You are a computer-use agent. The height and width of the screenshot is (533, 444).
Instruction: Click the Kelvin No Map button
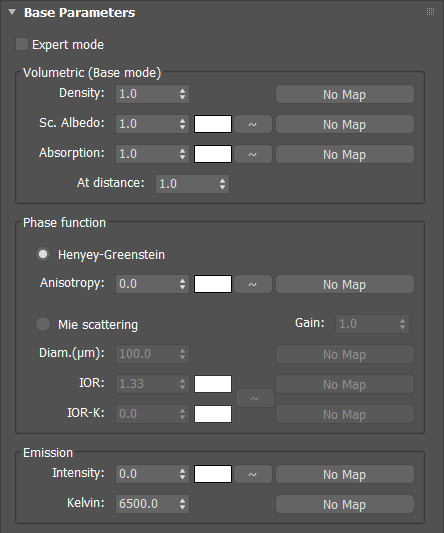[345, 504]
